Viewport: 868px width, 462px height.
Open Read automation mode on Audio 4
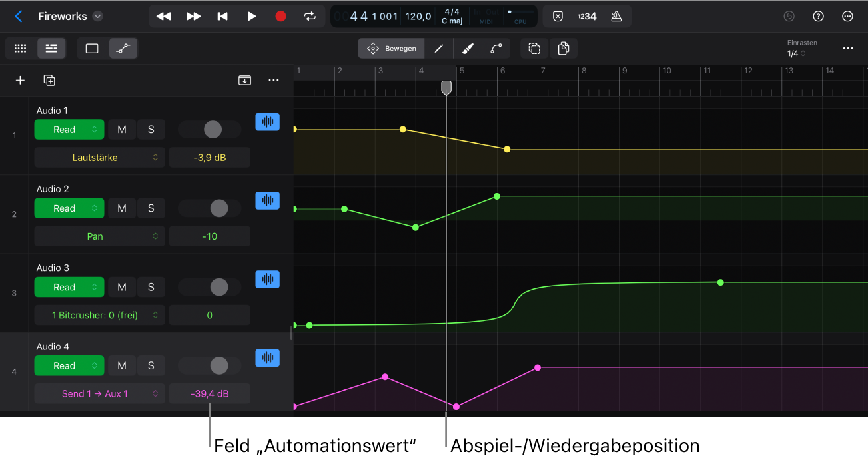tap(69, 365)
